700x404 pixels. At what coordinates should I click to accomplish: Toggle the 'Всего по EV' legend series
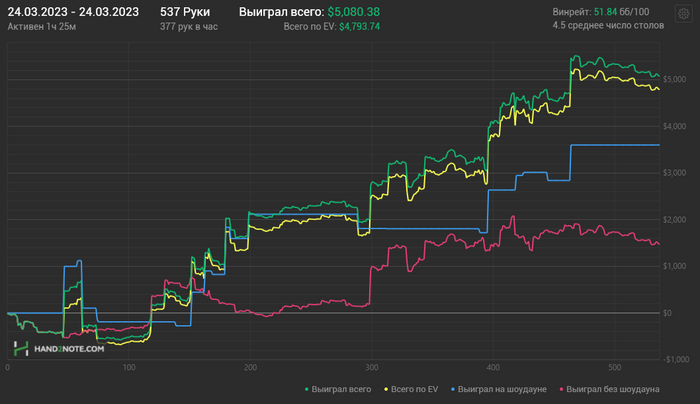pos(411,389)
